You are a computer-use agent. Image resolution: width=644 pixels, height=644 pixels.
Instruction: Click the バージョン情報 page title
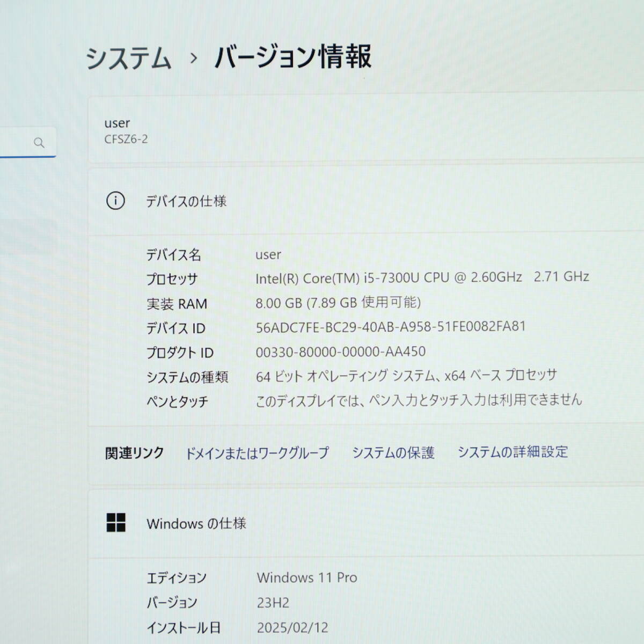pos(293,57)
